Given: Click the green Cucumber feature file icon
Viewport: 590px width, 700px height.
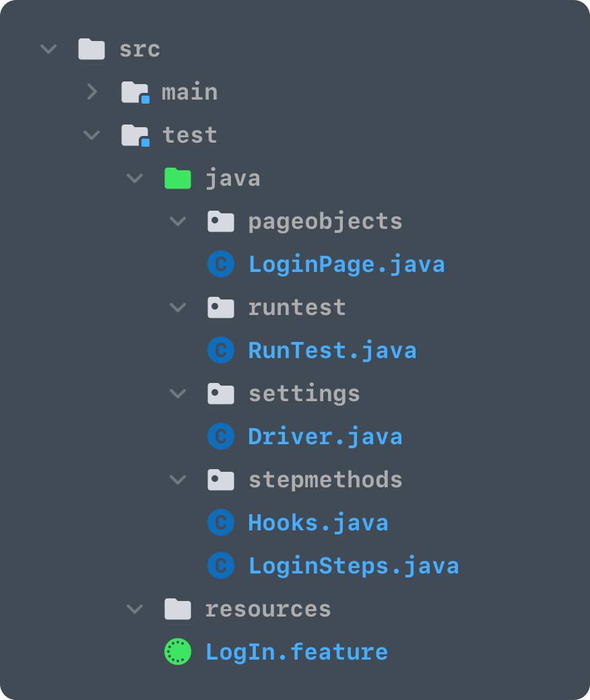Looking at the screenshot, I should tap(178, 652).
